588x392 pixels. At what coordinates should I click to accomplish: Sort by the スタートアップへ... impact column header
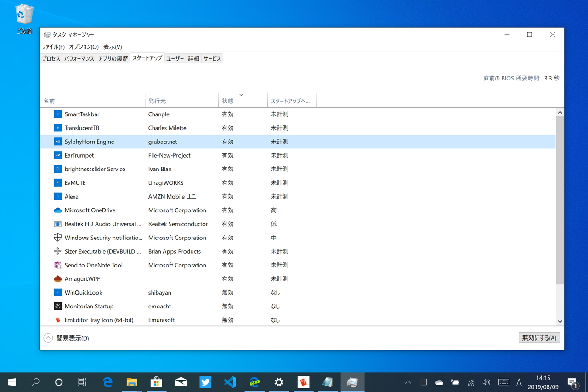292,101
